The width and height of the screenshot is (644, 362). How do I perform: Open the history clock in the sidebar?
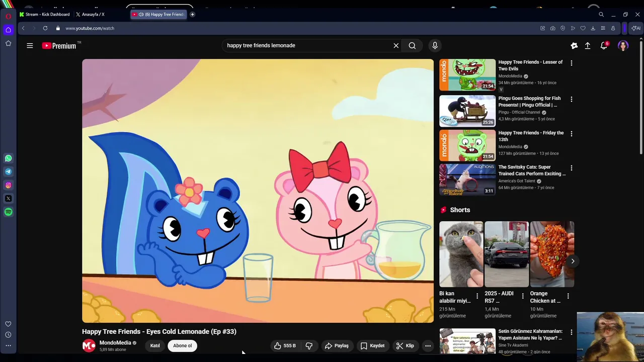point(8,335)
